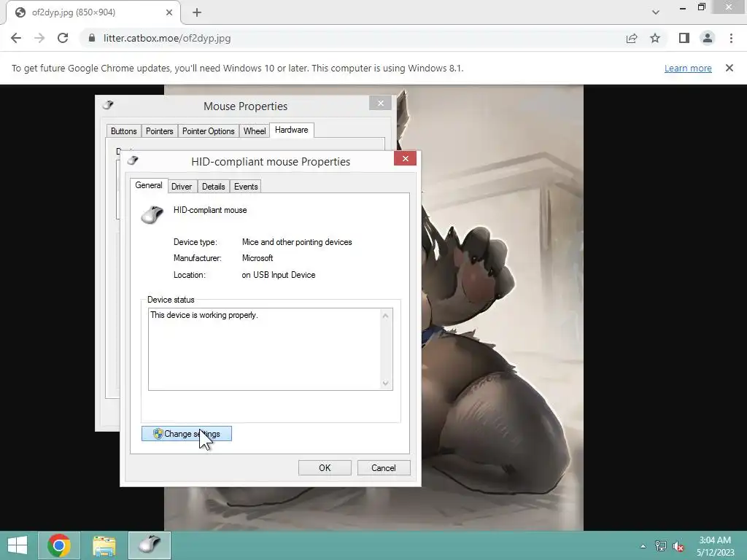This screenshot has height=560, width=747.
Task: Dismiss the Windows update notice bar
Action: (729, 68)
